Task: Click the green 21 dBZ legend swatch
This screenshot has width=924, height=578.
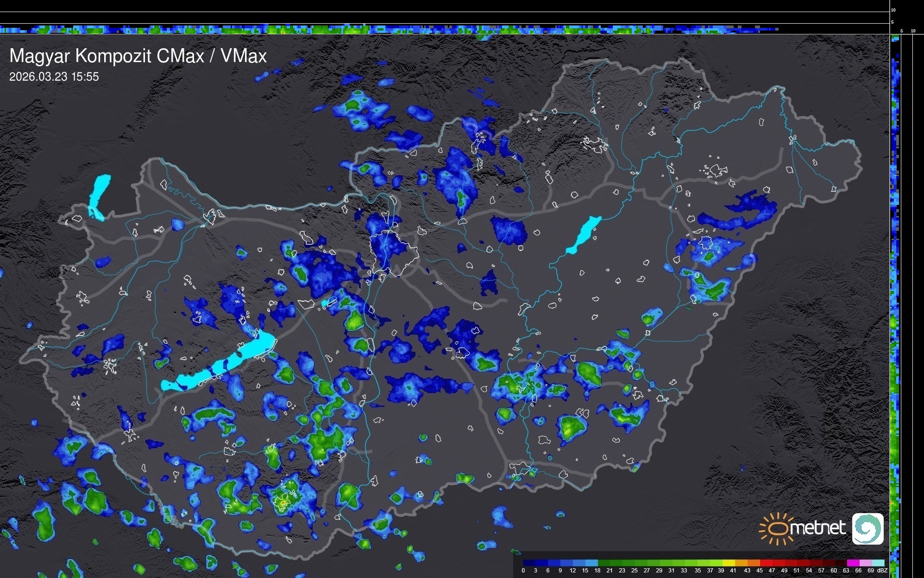Action: (x=616, y=563)
